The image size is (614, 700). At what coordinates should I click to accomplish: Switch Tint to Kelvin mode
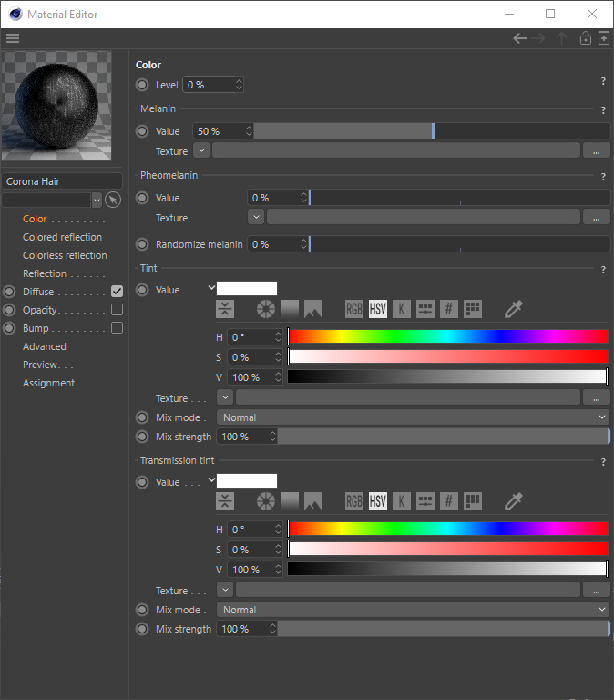pyautogui.click(x=401, y=309)
